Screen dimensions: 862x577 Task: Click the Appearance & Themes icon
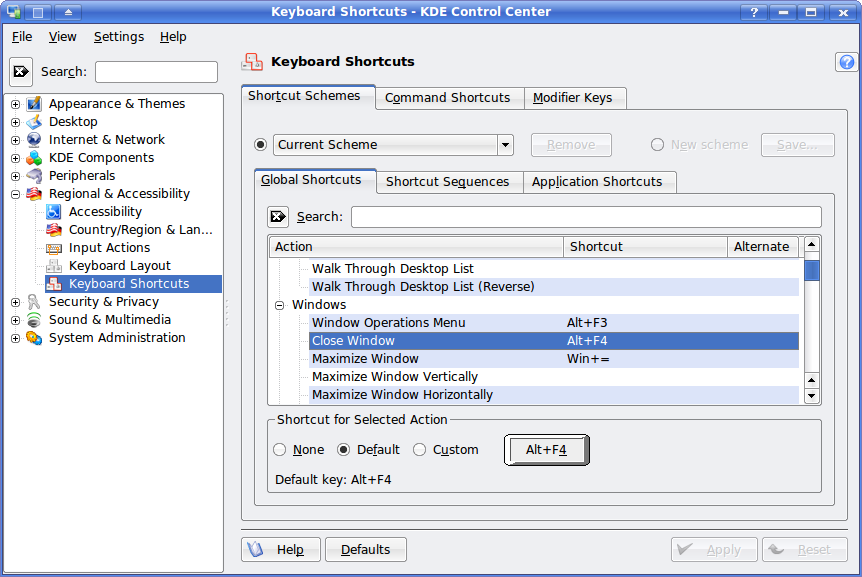tap(34, 103)
